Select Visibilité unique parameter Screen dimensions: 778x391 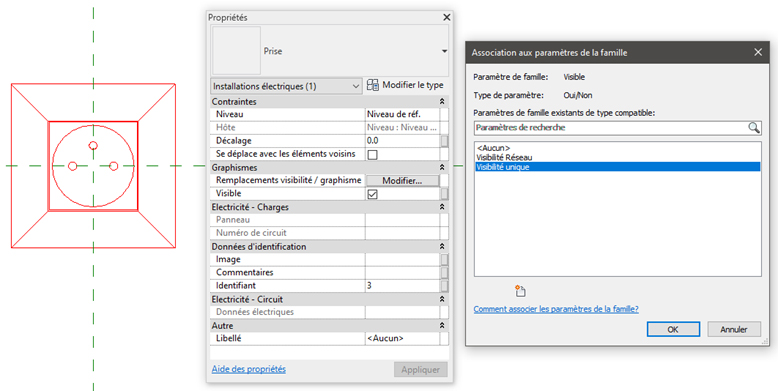click(617, 167)
